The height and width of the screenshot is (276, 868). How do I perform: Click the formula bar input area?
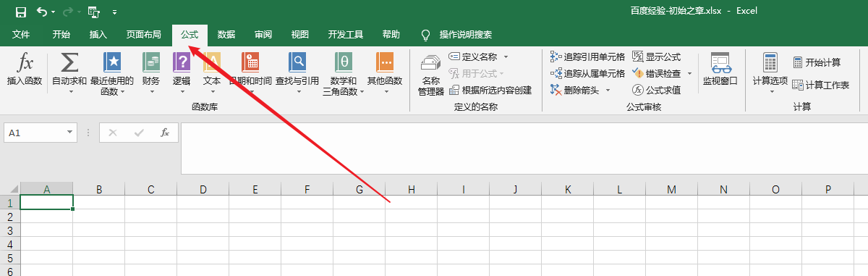coord(524,149)
